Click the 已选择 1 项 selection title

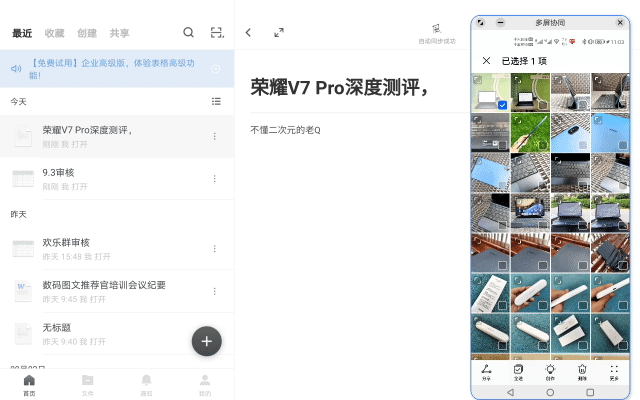[x=524, y=61]
